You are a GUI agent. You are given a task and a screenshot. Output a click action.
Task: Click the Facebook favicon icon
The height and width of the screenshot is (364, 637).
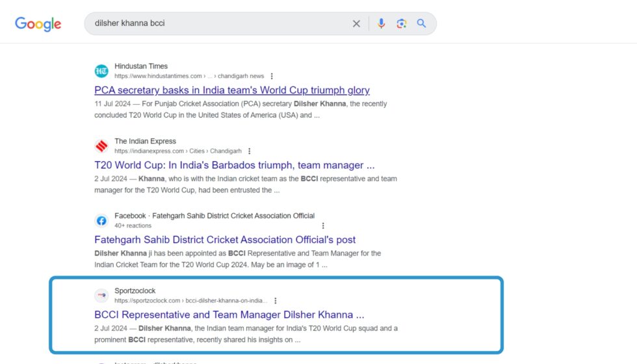pos(101,220)
